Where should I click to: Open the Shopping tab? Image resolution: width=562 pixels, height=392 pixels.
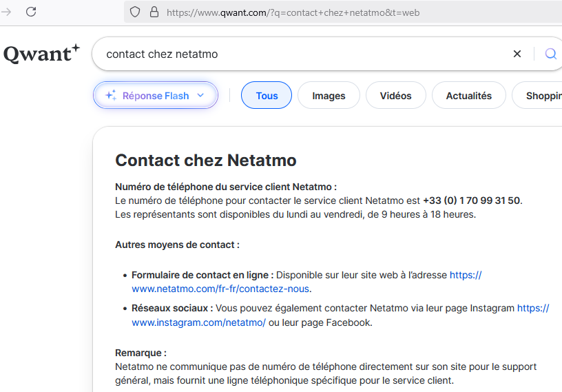click(x=537, y=95)
